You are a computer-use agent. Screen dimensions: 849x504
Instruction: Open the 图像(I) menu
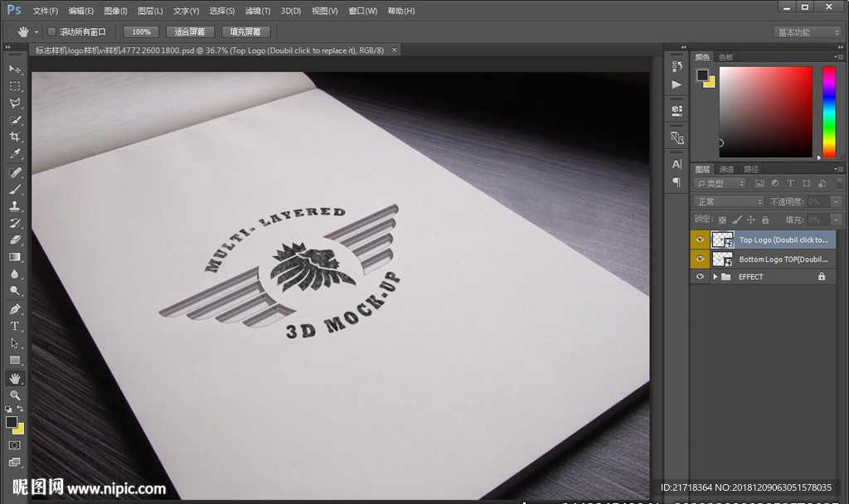point(115,11)
